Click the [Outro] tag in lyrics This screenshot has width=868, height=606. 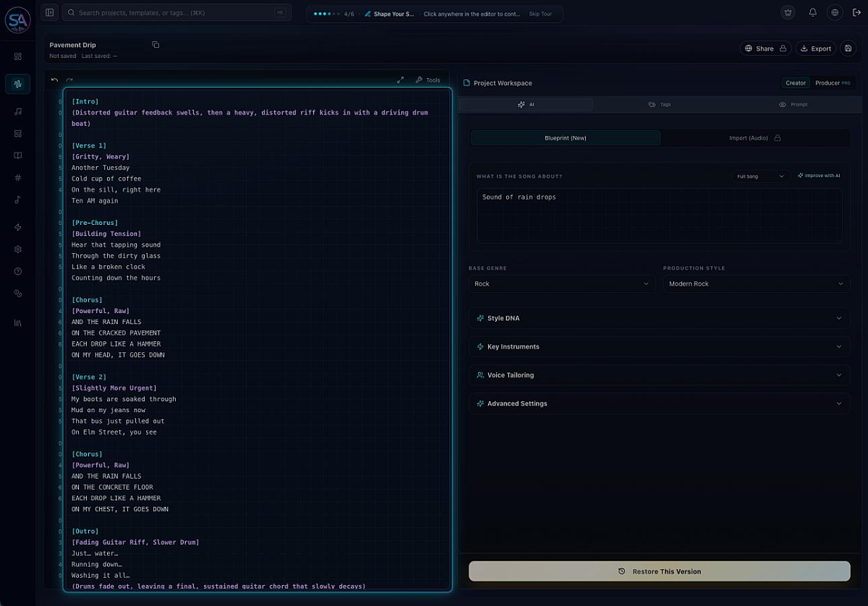pyautogui.click(x=85, y=531)
